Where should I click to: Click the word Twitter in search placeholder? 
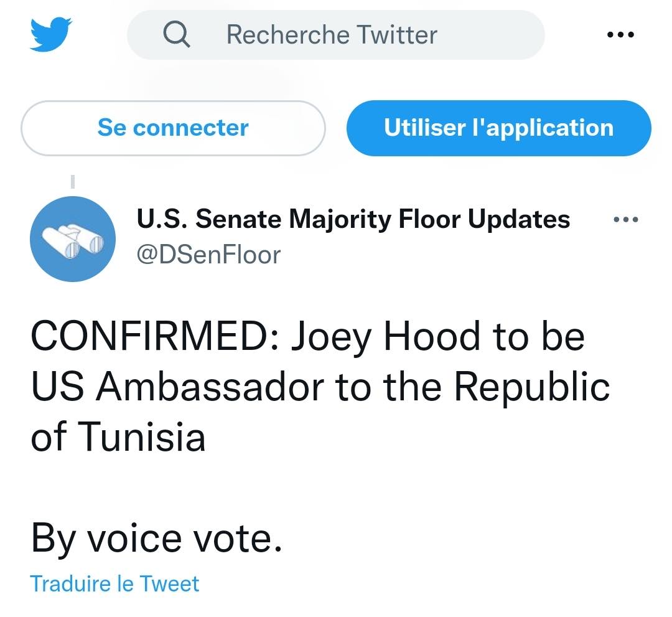point(397,35)
